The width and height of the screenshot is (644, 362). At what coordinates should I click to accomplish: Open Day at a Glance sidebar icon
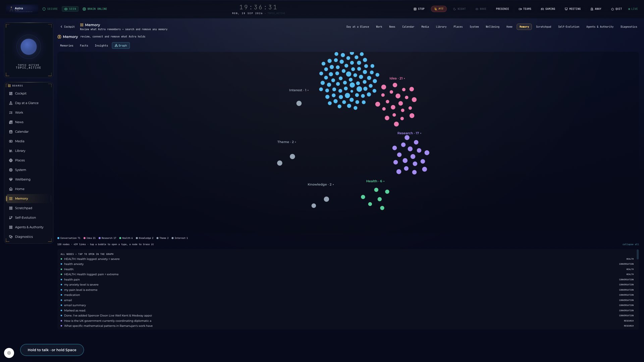11,103
